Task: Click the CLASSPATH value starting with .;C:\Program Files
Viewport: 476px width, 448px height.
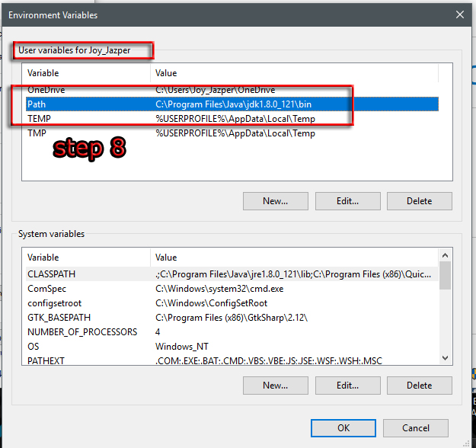Action: point(293,274)
